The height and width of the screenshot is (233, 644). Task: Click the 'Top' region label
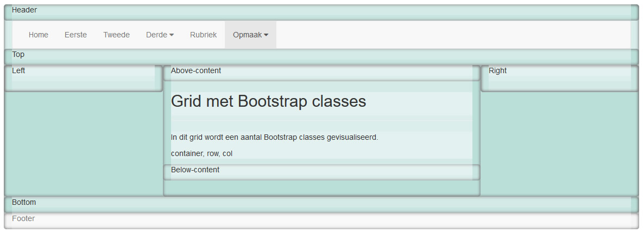pos(18,55)
